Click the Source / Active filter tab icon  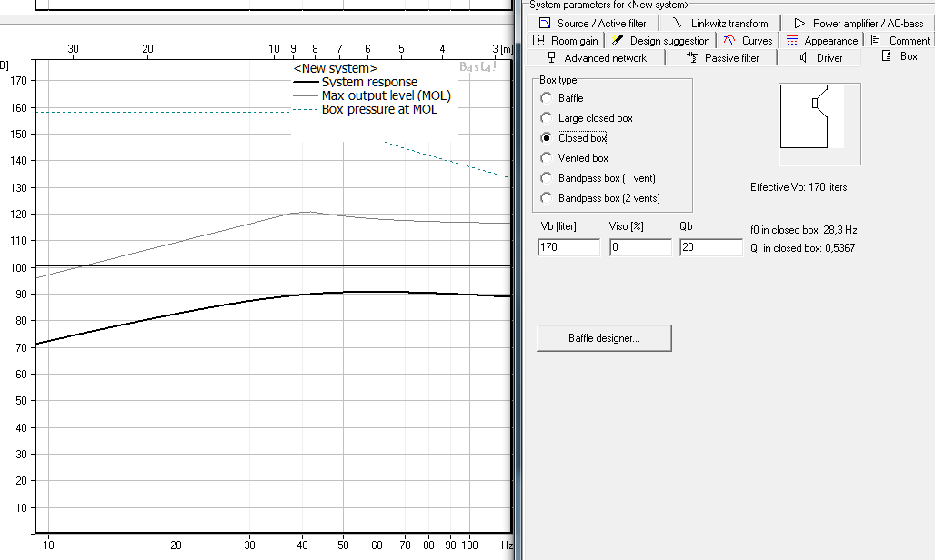pos(545,24)
